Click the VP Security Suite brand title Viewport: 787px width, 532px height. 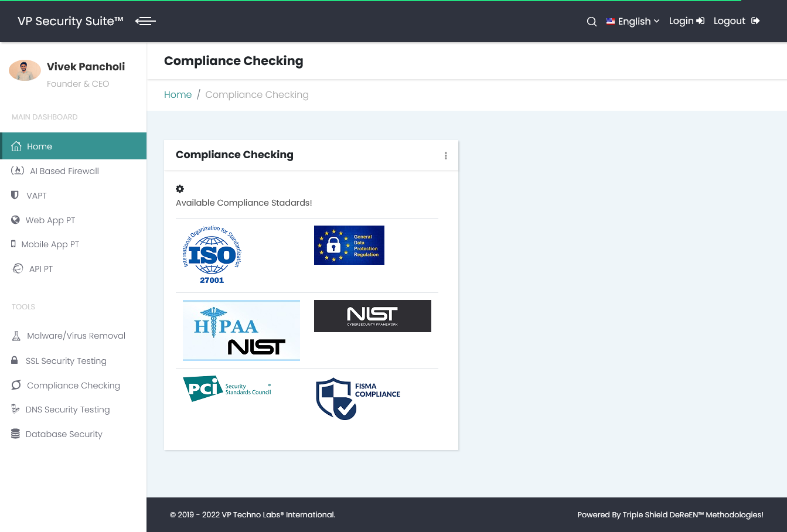(x=70, y=21)
